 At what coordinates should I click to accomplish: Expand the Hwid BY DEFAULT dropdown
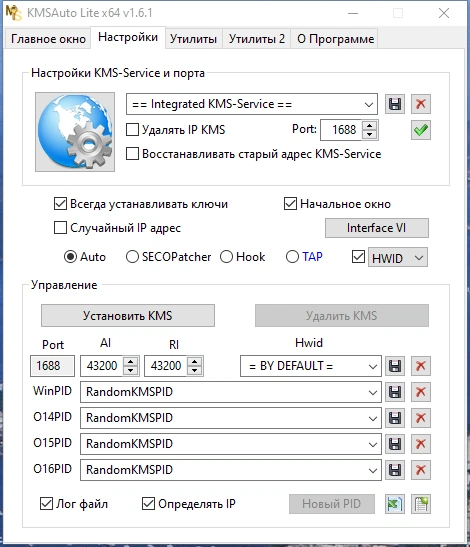pos(311,366)
